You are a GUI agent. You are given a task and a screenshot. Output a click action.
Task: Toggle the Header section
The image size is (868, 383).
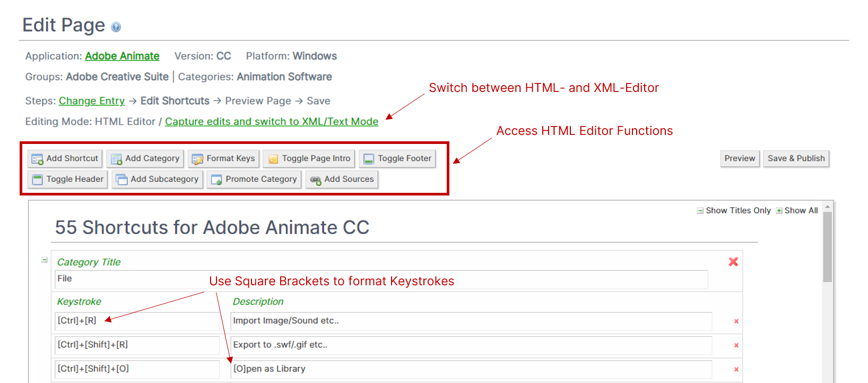click(x=67, y=179)
